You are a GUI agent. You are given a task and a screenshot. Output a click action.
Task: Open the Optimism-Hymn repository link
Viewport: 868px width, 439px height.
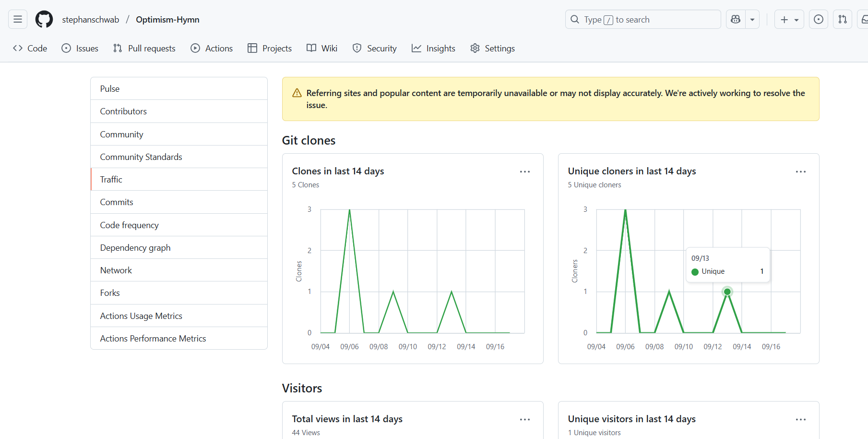[x=167, y=20]
